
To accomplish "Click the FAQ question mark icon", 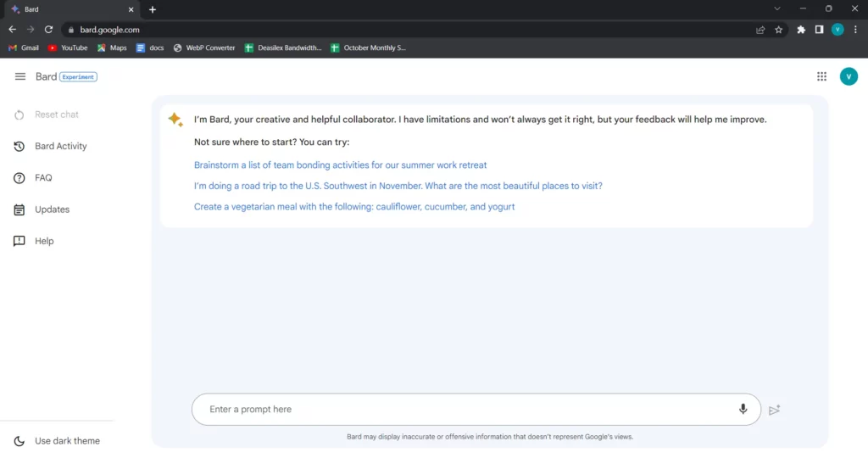I will (x=19, y=178).
